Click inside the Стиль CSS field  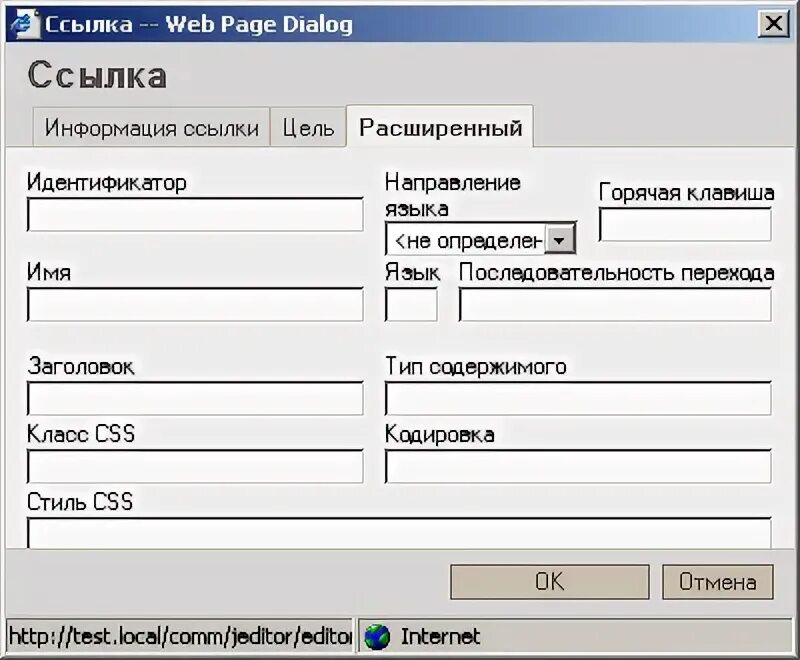tap(400, 536)
